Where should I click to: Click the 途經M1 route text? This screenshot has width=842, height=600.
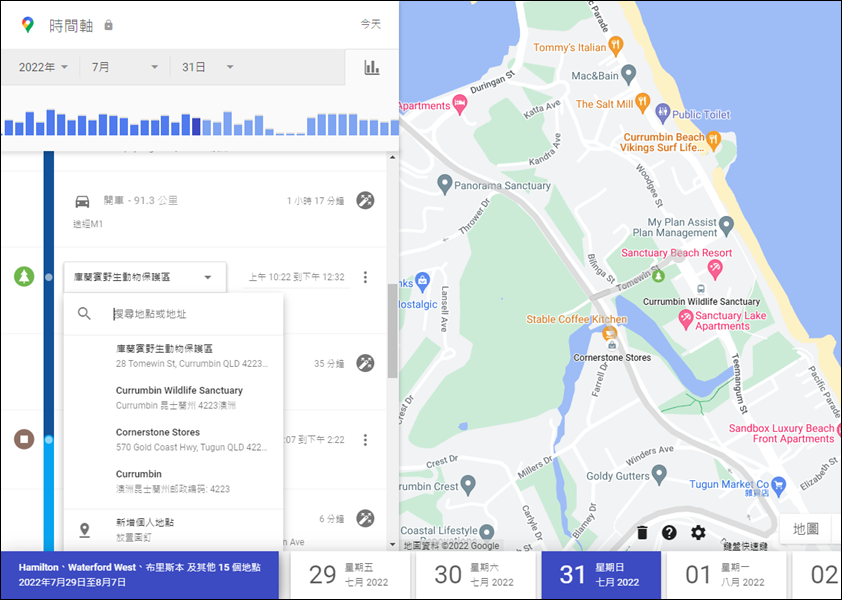[x=88, y=224]
